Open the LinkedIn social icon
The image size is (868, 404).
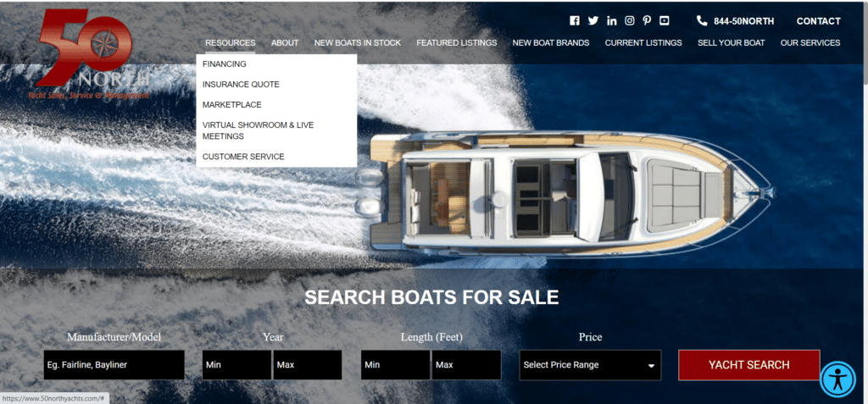click(611, 21)
